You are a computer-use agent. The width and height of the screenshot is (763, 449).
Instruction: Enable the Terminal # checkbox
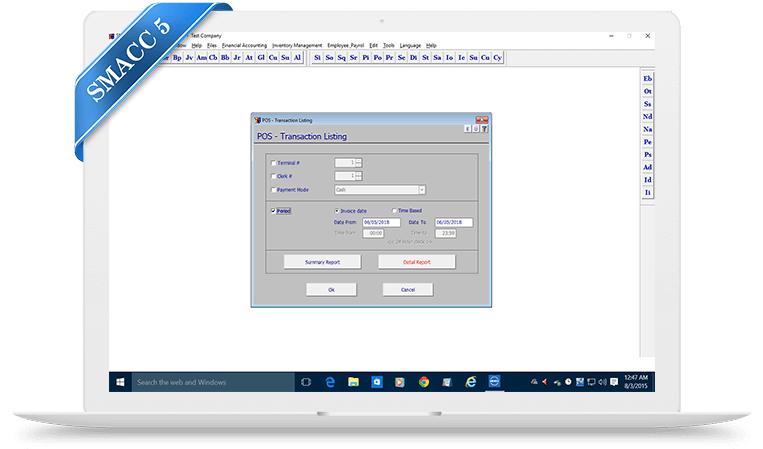pyautogui.click(x=273, y=162)
